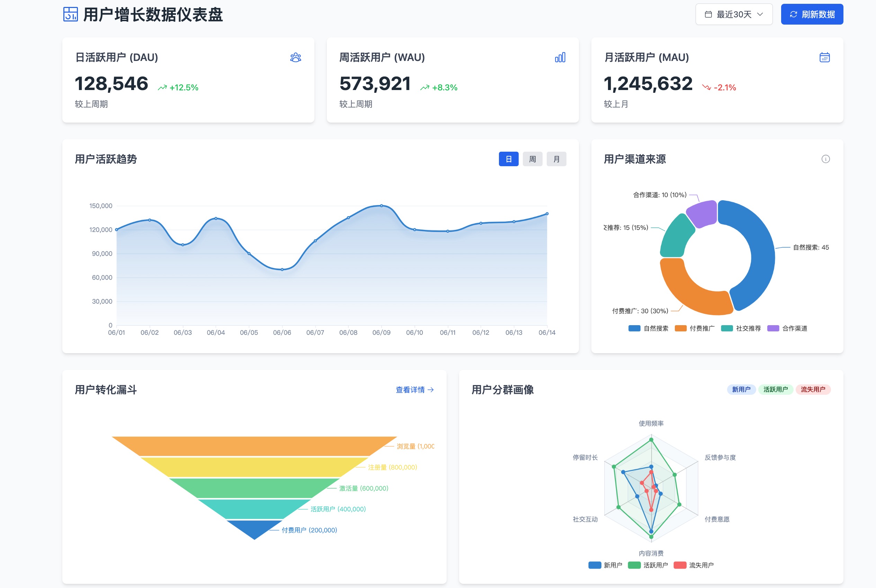Click the arrow icon beside 查看详情
The height and width of the screenshot is (588, 876).
(430, 390)
